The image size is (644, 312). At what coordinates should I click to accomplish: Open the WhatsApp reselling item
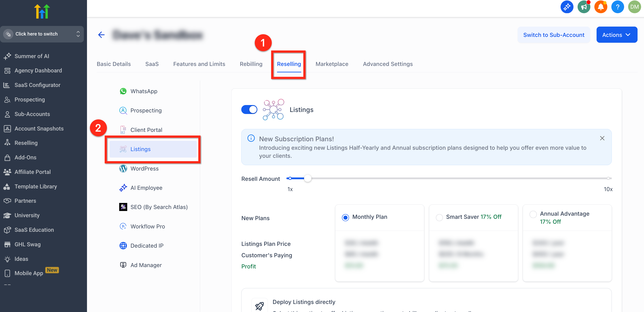[144, 91]
